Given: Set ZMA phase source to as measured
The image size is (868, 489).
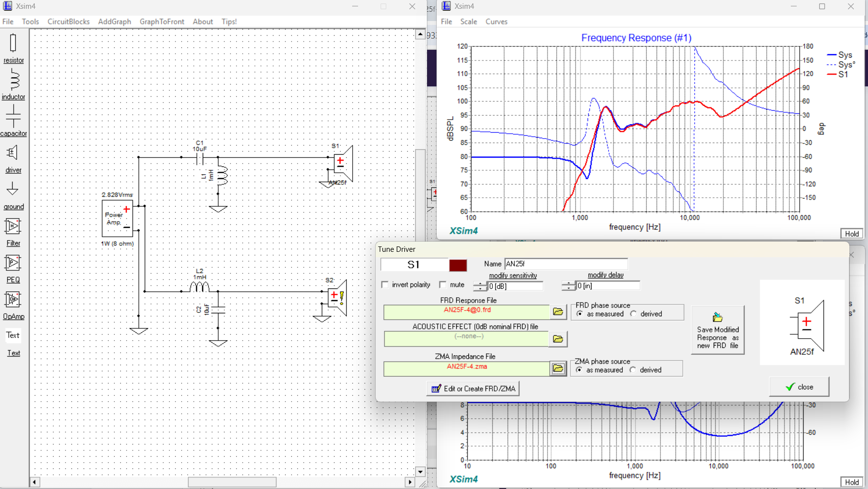Looking at the screenshot, I should click(579, 370).
